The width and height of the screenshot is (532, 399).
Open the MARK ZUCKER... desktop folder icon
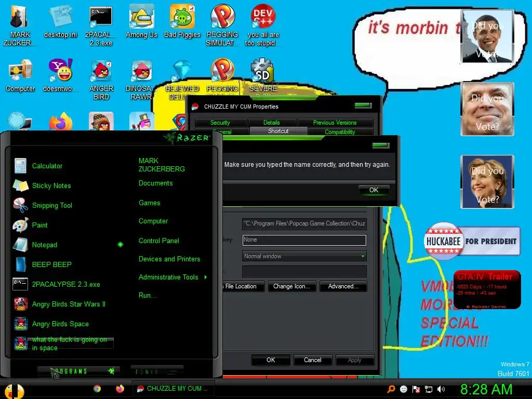(x=19, y=25)
